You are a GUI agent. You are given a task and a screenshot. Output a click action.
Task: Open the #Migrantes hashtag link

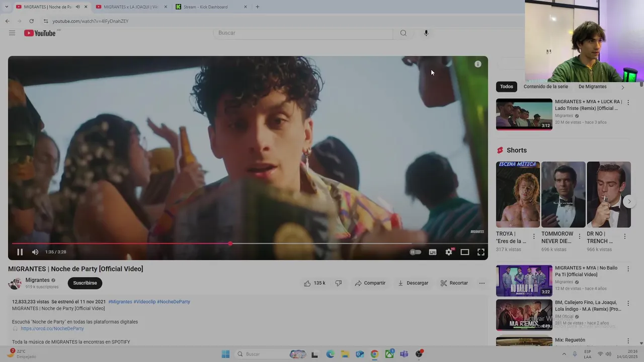coord(120,302)
